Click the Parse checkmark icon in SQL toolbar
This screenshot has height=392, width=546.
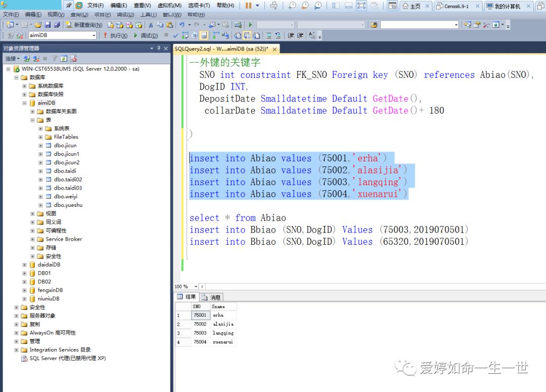click(x=175, y=35)
